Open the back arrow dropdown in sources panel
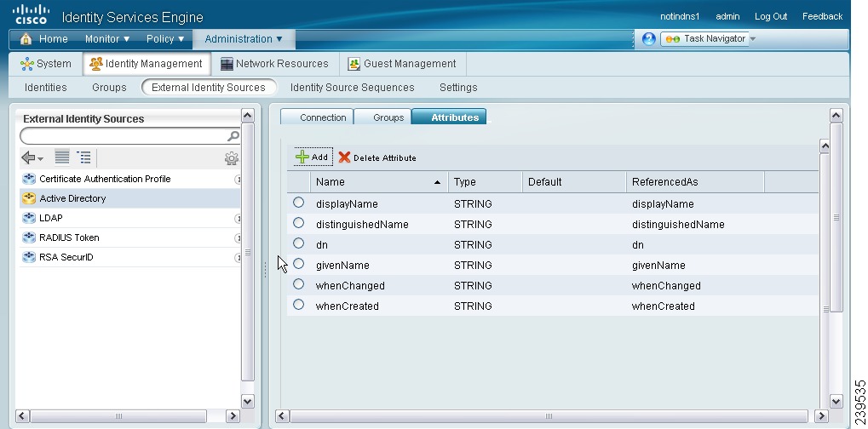Image resolution: width=868 pixels, height=429 pixels. (40, 160)
